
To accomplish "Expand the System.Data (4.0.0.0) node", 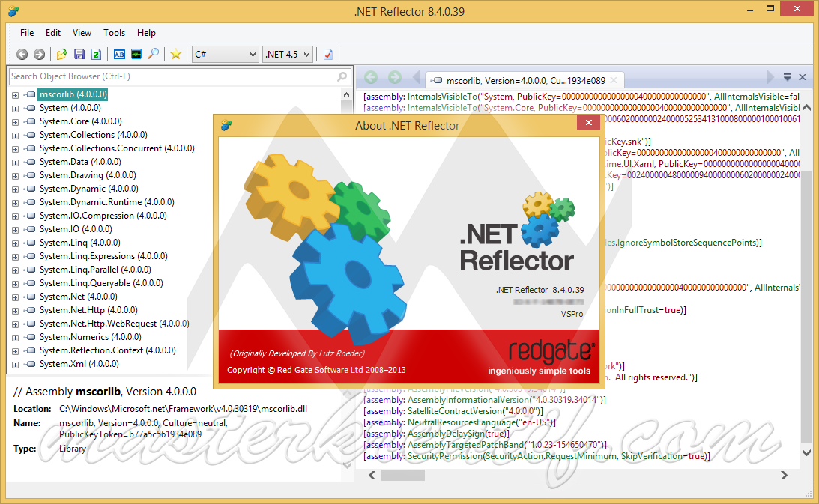I will (15, 163).
